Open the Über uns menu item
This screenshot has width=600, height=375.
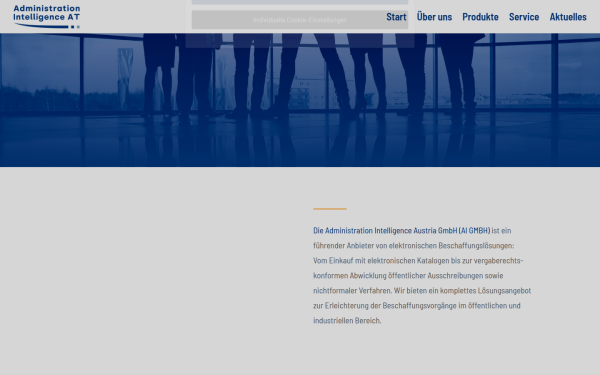coord(434,17)
